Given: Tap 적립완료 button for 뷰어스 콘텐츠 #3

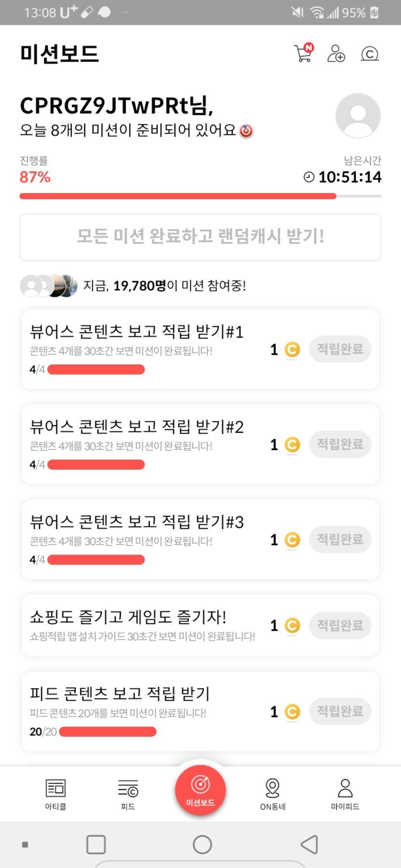Looking at the screenshot, I should click(340, 539).
